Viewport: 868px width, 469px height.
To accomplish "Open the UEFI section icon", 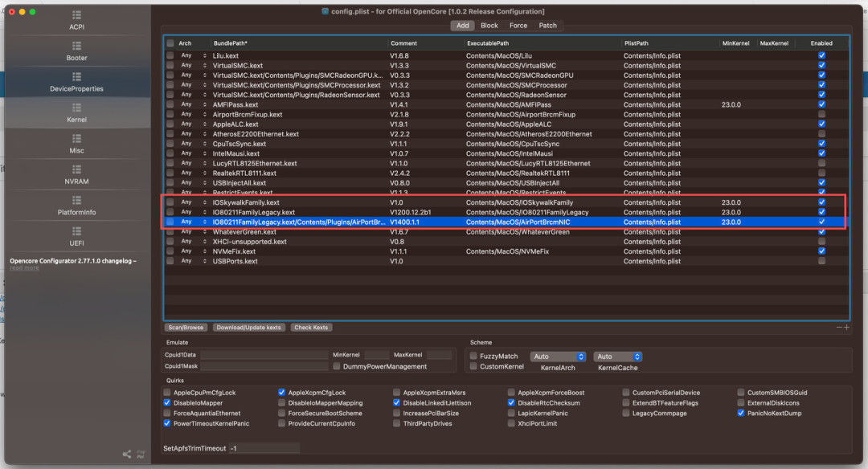I will 76,231.
